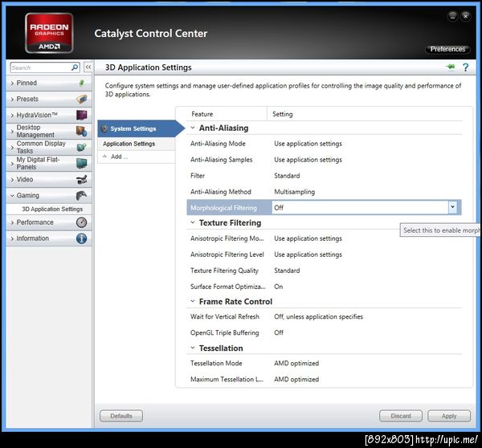
Task: Expand the Performance category
Action: (12, 222)
